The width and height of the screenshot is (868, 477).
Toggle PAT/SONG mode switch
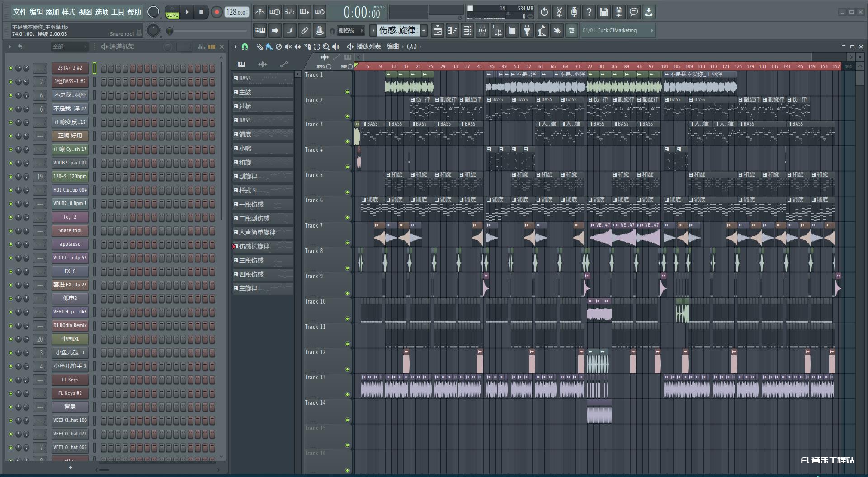173,12
